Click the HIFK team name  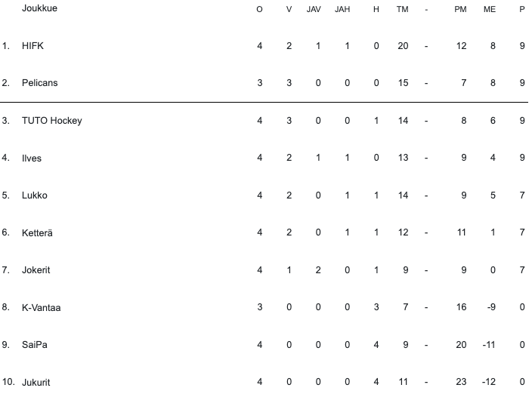click(33, 46)
